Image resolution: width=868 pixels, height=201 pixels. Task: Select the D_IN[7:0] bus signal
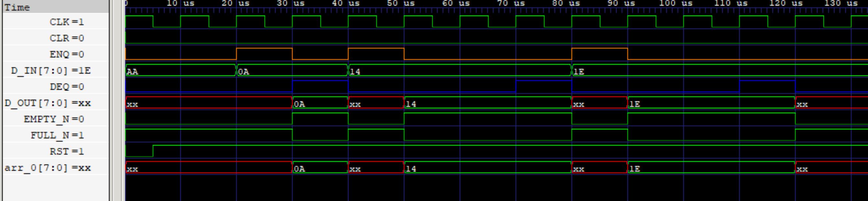pyautogui.click(x=51, y=70)
